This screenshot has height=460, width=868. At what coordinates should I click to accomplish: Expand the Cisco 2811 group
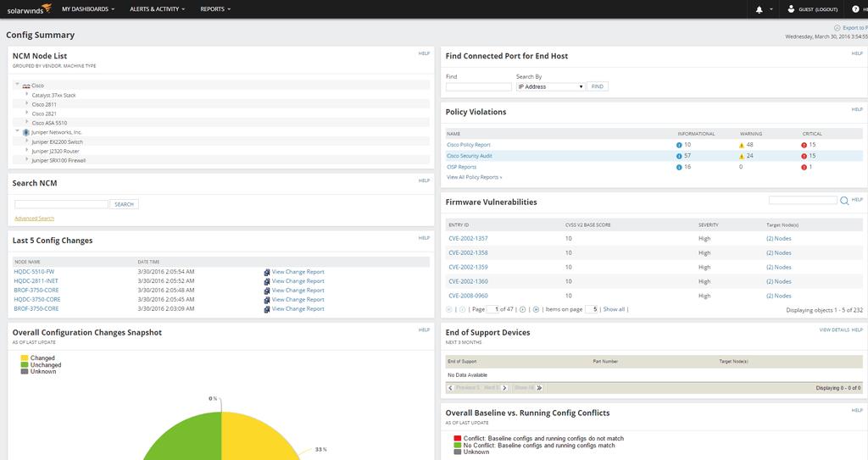(x=26, y=103)
